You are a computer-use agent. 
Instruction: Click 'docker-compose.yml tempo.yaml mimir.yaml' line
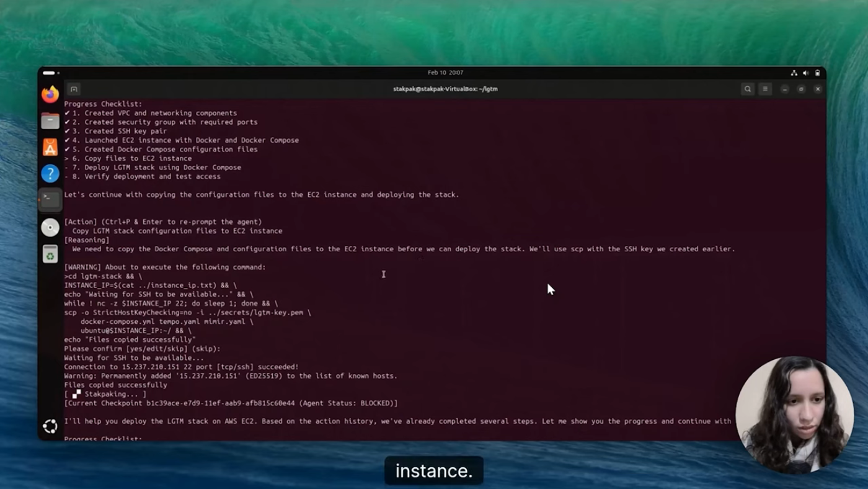click(x=167, y=321)
